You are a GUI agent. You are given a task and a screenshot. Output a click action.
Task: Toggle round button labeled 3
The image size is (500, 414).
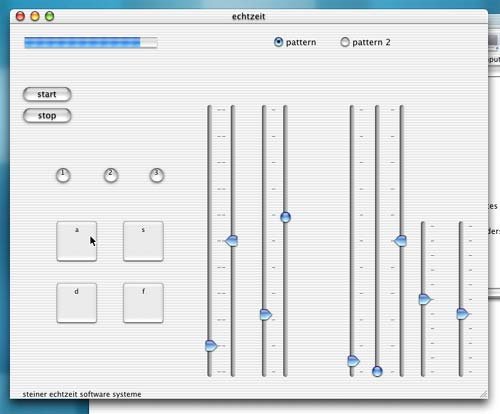[157, 175]
